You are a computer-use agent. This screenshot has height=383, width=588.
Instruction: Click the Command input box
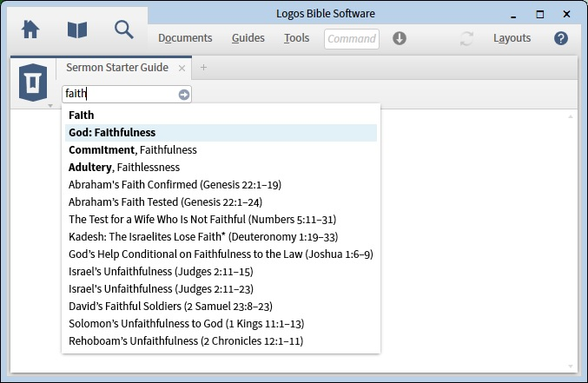352,38
